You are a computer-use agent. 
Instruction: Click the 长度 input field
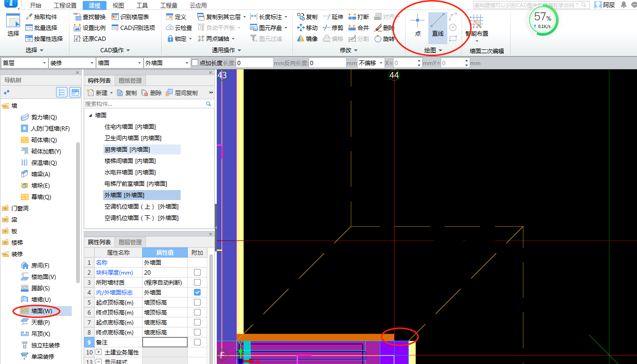coord(255,63)
